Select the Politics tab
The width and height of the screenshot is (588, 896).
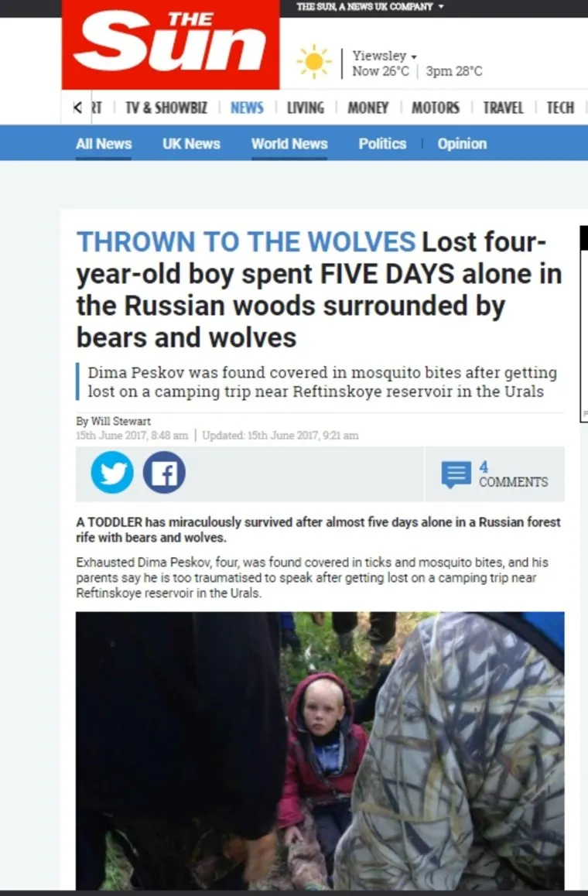tap(382, 144)
